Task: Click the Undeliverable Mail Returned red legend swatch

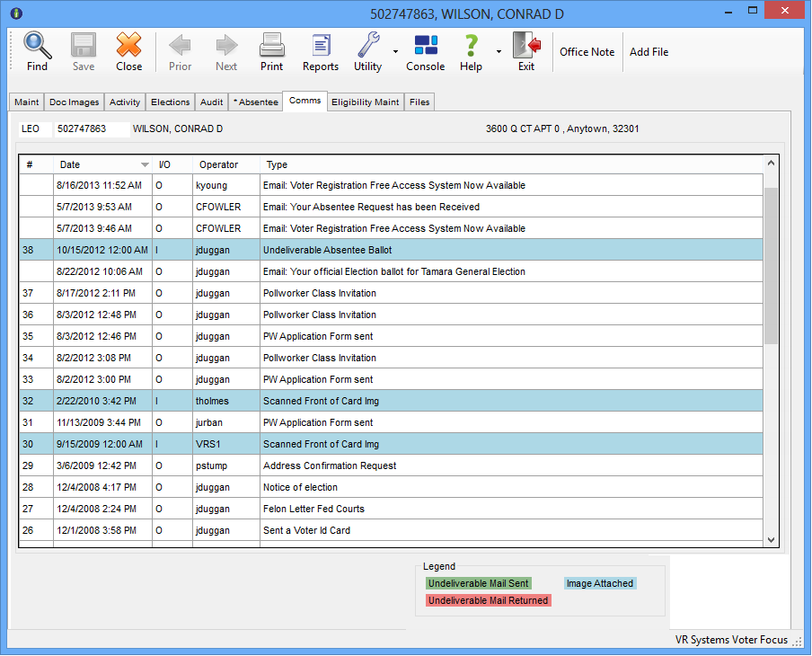Action: coord(488,600)
